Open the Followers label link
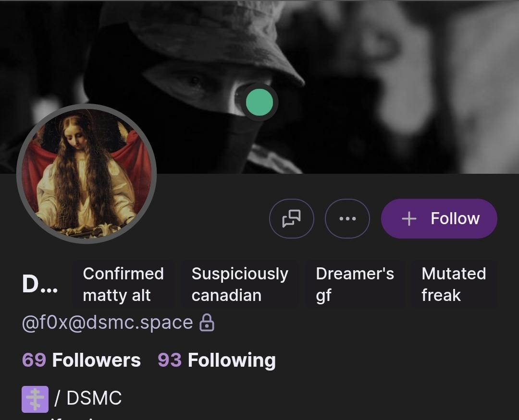Viewport: 519px width, 420px height. click(96, 360)
